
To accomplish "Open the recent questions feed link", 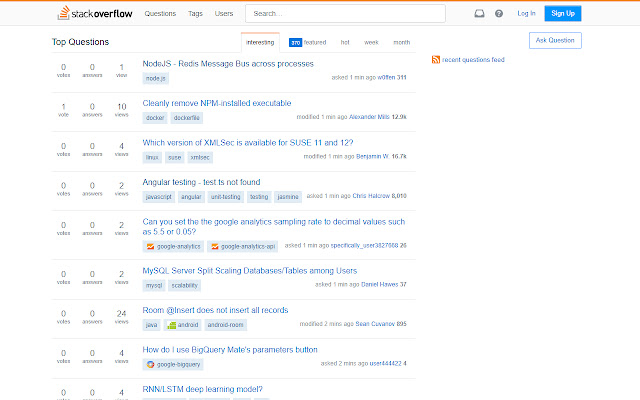I will (473, 60).
